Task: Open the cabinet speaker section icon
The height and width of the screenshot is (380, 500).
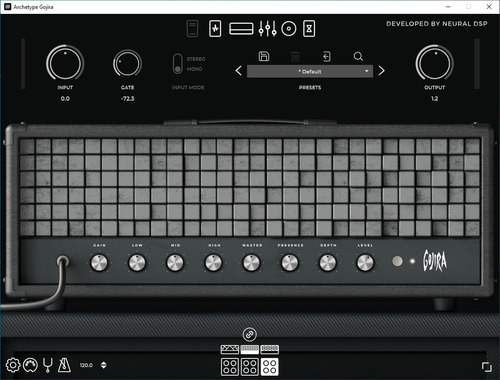Action: 289,29
